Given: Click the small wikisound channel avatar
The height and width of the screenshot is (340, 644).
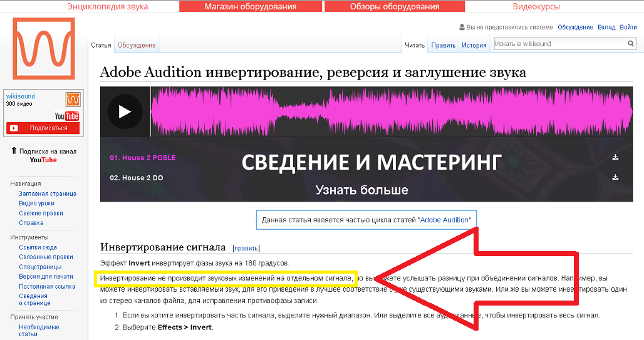Looking at the screenshot, I should (73, 100).
